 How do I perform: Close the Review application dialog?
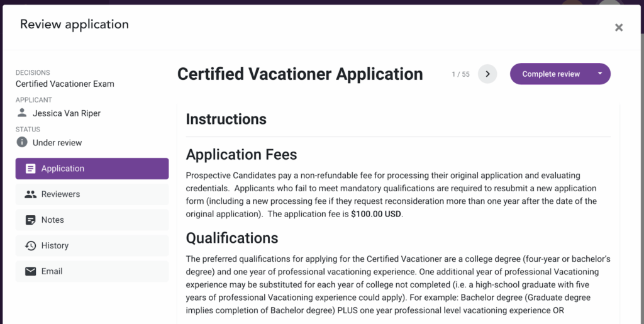coord(619,27)
